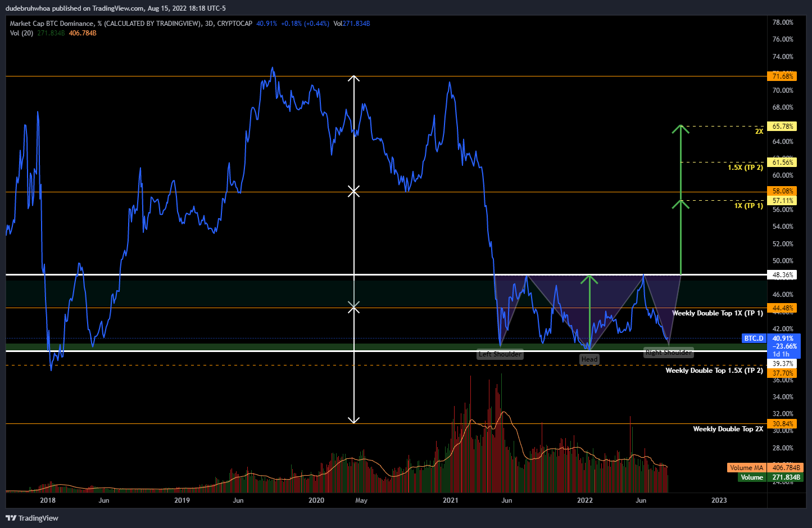The width and height of the screenshot is (812, 528).
Task: Click the 1.5X (TP 2) yellow annotation
Action: [x=745, y=168]
